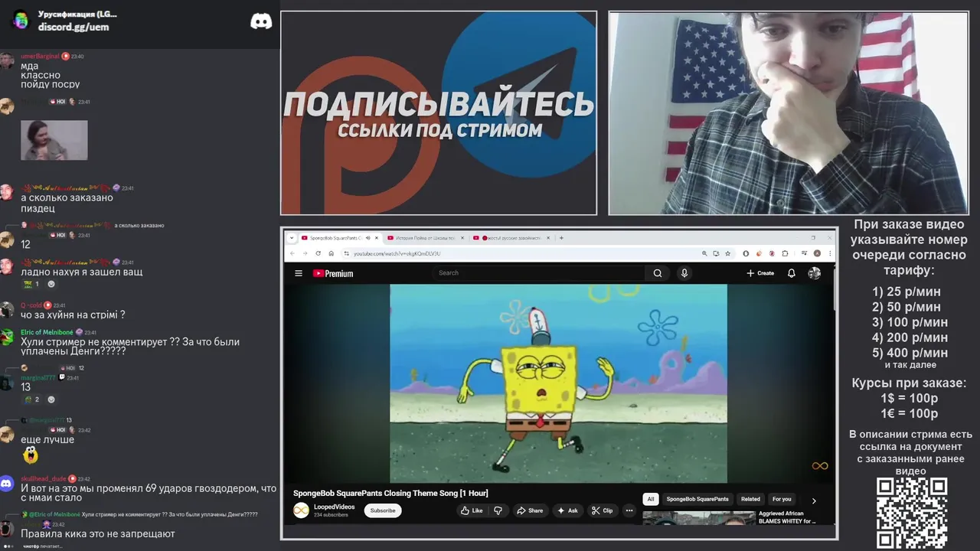Open the image attachment in Discord chat
Screen dimensions: 980x551
[54, 140]
